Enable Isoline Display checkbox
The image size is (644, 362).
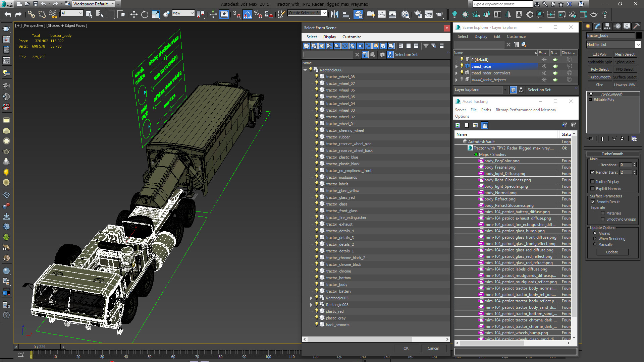click(592, 182)
